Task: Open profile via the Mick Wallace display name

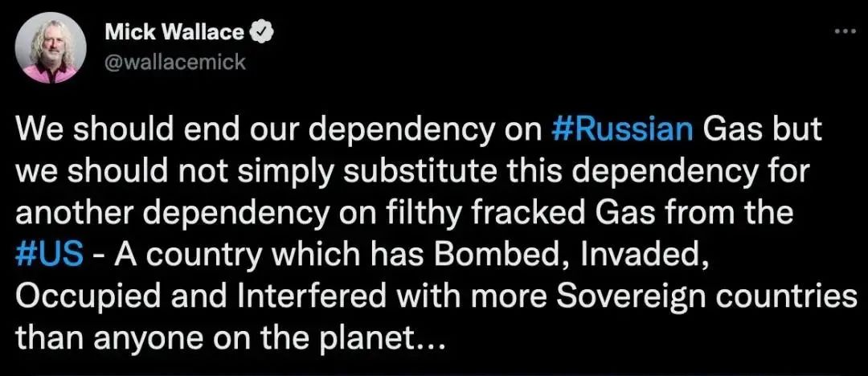Action: click(174, 32)
